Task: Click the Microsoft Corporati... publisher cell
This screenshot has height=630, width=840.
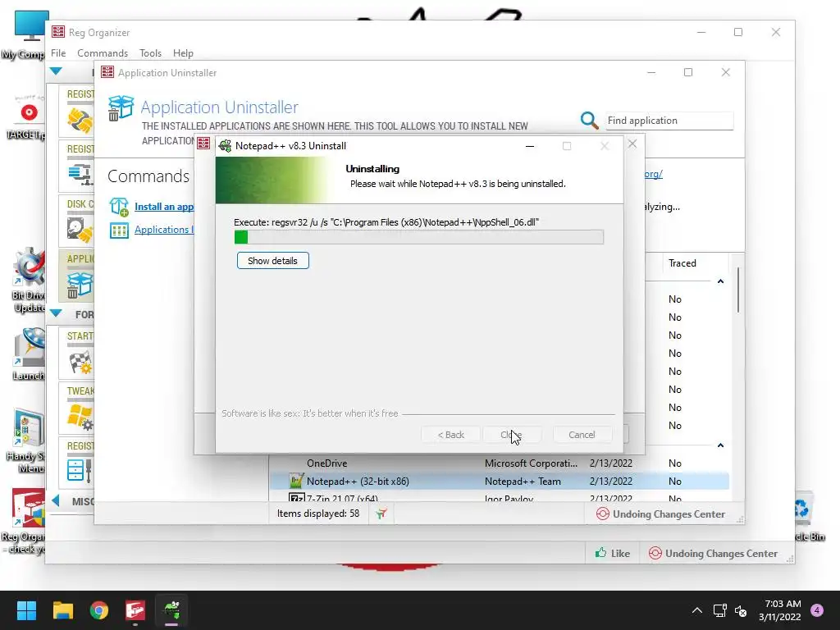Action: pyautogui.click(x=531, y=463)
